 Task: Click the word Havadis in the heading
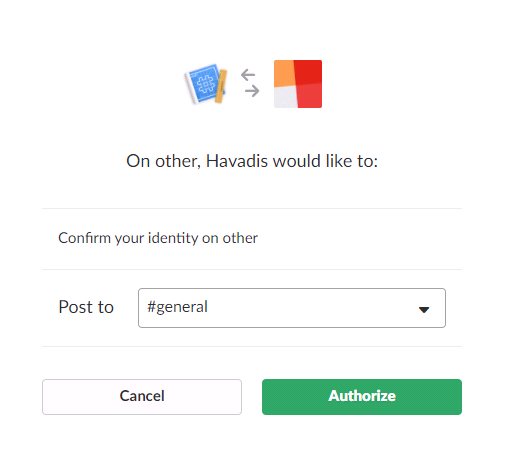[x=237, y=161]
